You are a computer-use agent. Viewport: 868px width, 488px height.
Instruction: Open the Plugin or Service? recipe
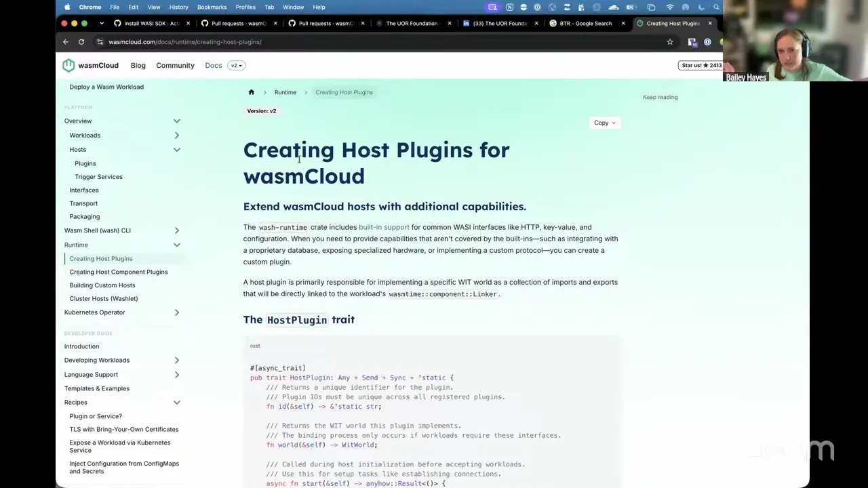click(x=96, y=416)
